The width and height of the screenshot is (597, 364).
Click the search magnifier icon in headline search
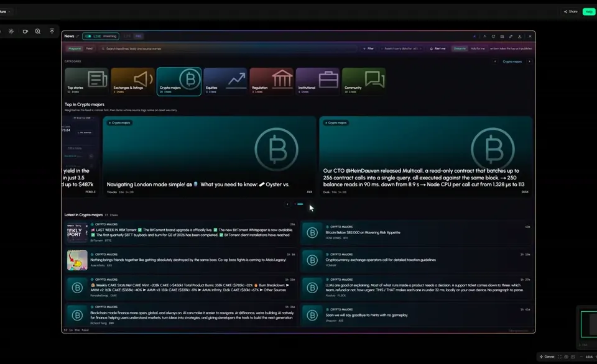[103, 48]
